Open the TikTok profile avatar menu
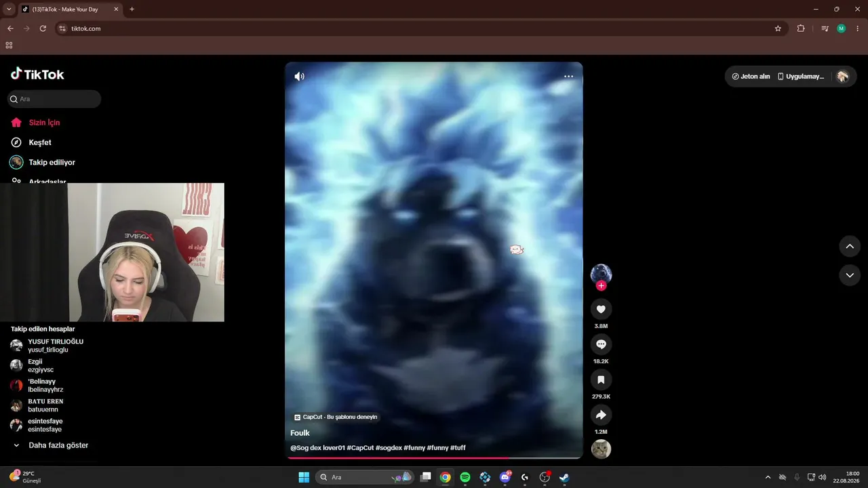Viewport: 868px width, 488px height. click(843, 77)
